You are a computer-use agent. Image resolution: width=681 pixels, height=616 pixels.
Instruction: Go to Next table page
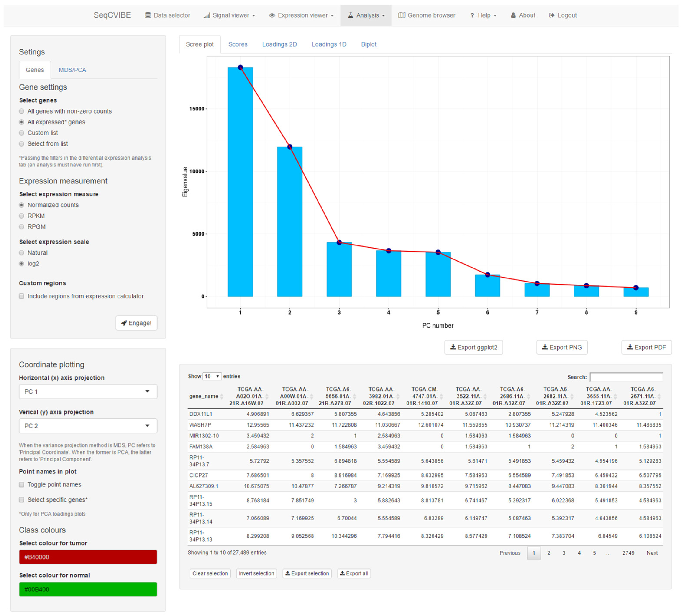[652, 553]
